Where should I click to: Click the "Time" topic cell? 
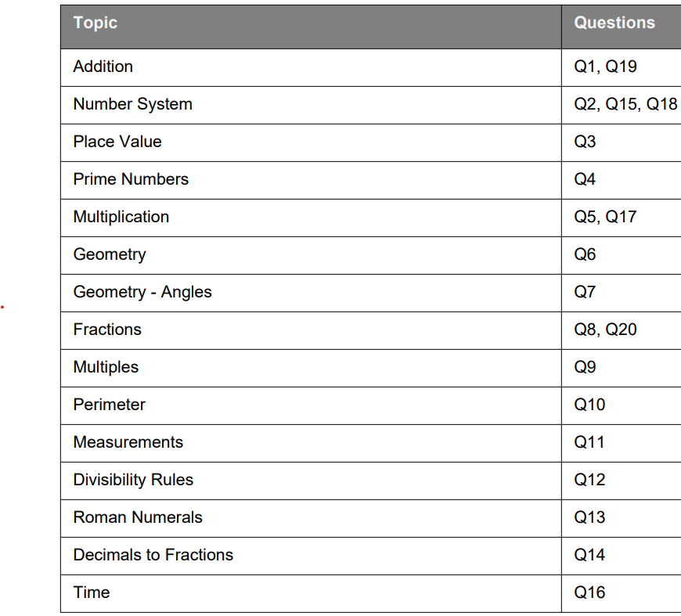[x=92, y=593]
